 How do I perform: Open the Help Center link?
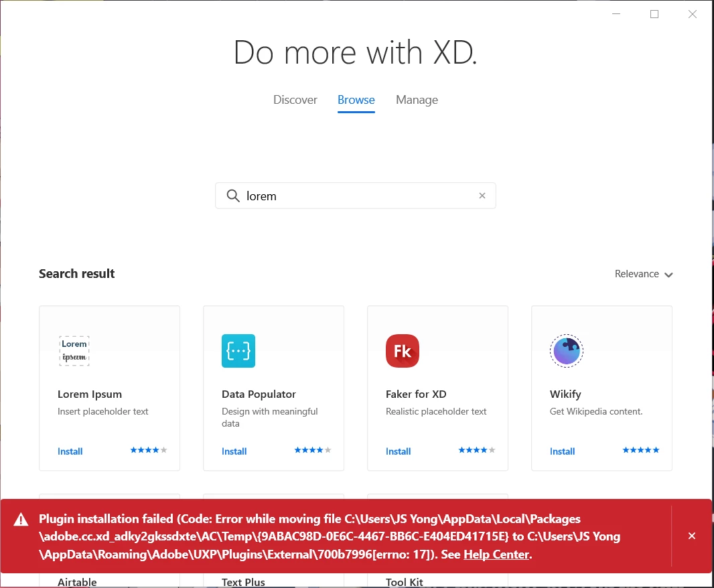click(x=496, y=555)
